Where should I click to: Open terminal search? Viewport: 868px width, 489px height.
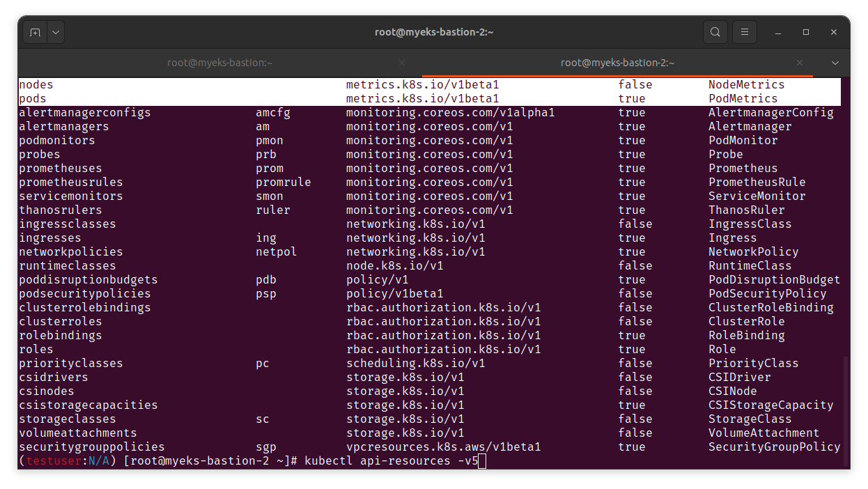point(715,32)
